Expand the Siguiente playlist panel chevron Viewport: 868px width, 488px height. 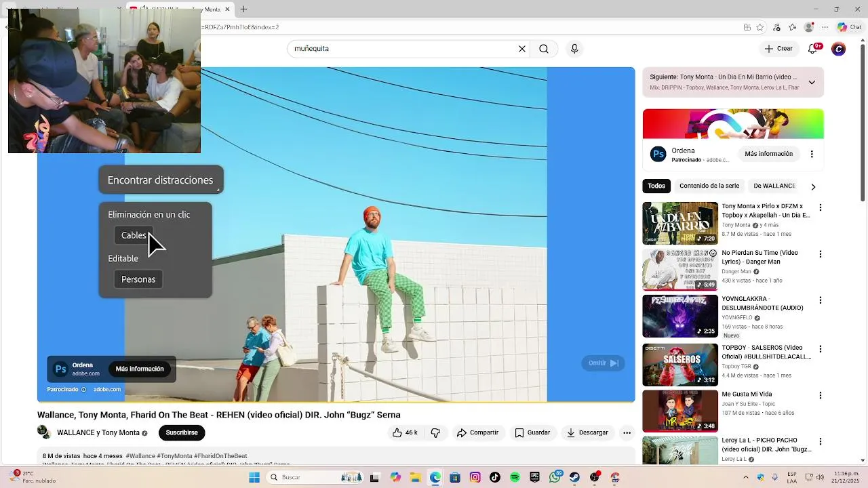point(812,83)
